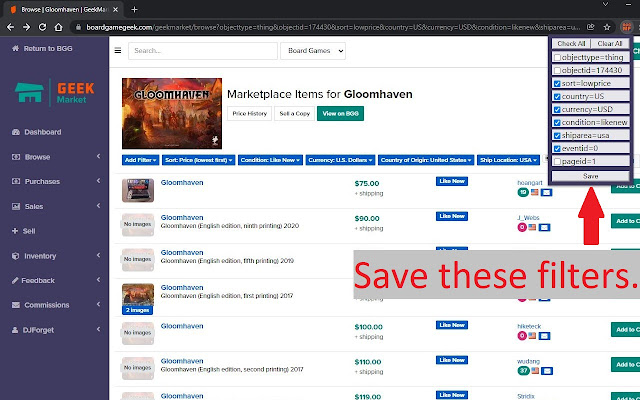Image resolution: width=640 pixels, height=400 pixels.
Task: Expand the Purchases sidebar section
Action: [55, 181]
